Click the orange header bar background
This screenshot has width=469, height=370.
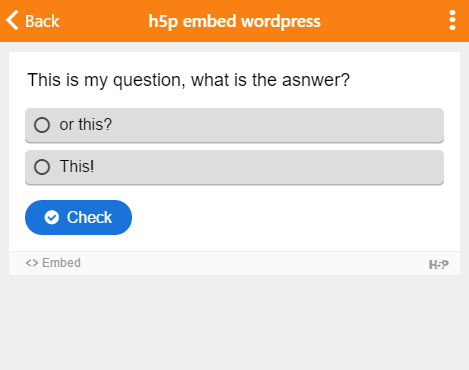[x=383, y=21]
